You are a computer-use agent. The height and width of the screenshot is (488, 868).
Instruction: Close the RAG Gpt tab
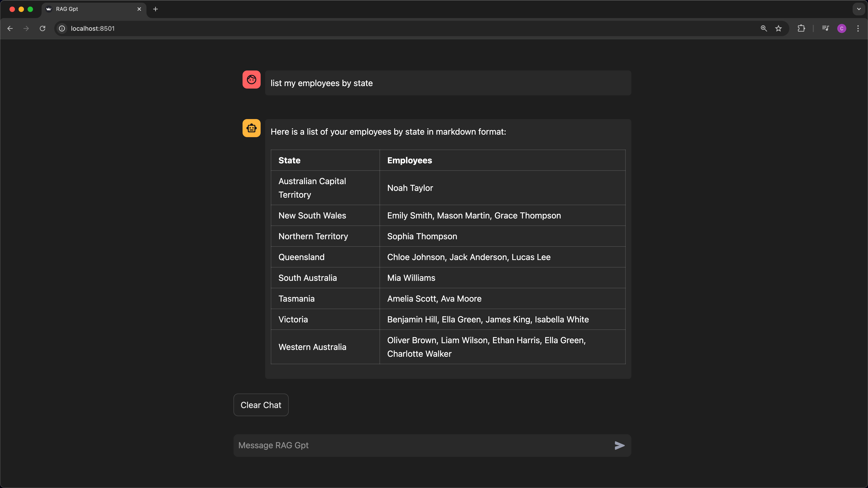tap(139, 9)
